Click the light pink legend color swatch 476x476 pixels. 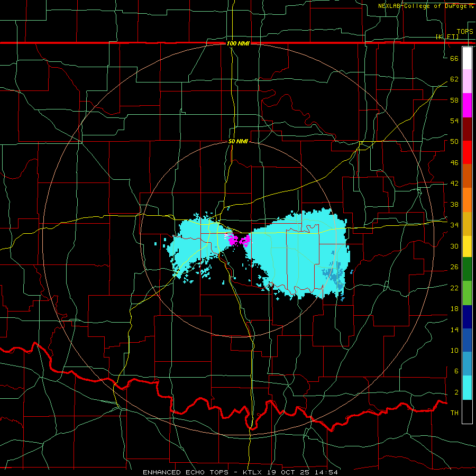[467, 81]
